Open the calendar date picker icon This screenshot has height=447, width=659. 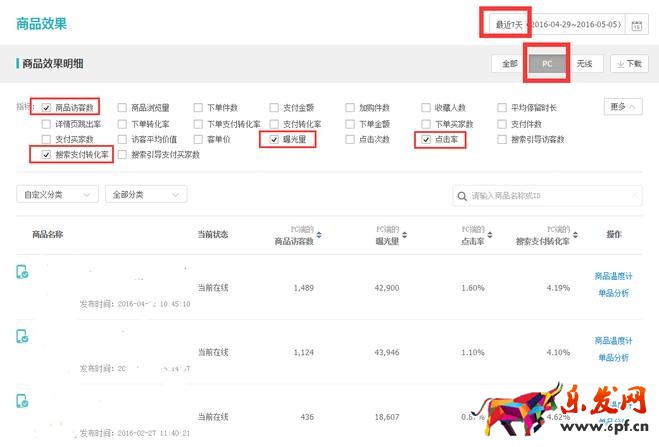click(x=636, y=25)
